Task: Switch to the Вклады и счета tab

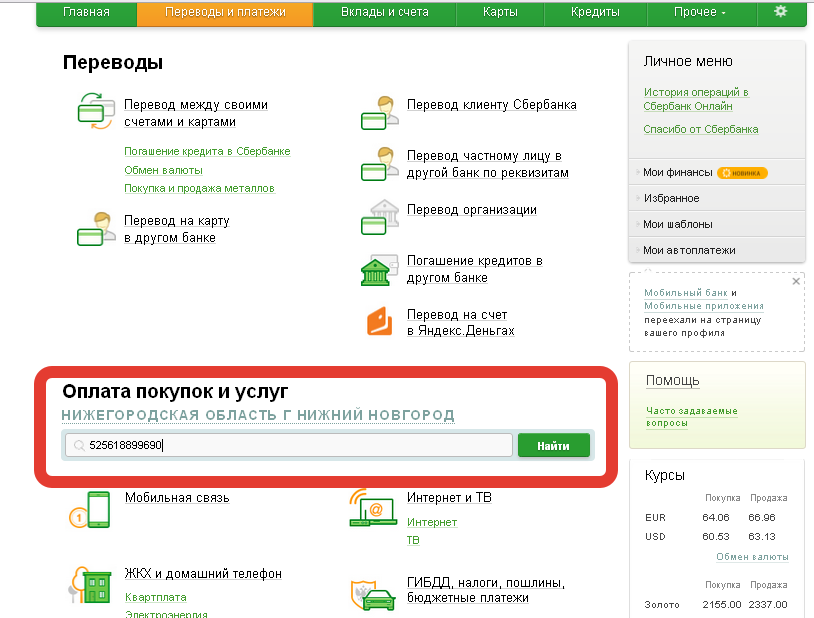Action: click(385, 12)
